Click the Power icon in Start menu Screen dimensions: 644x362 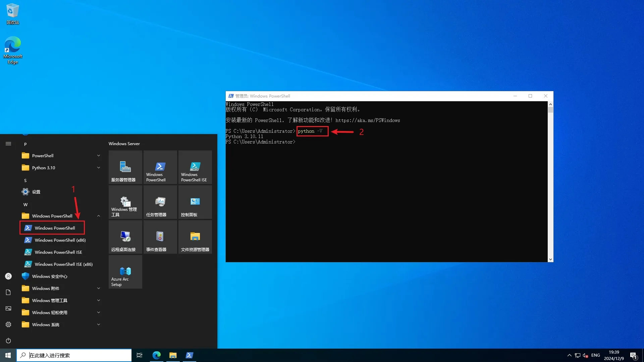(8, 341)
